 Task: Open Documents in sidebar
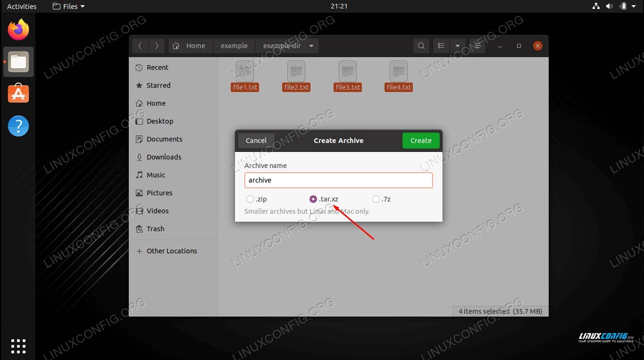click(173, 139)
